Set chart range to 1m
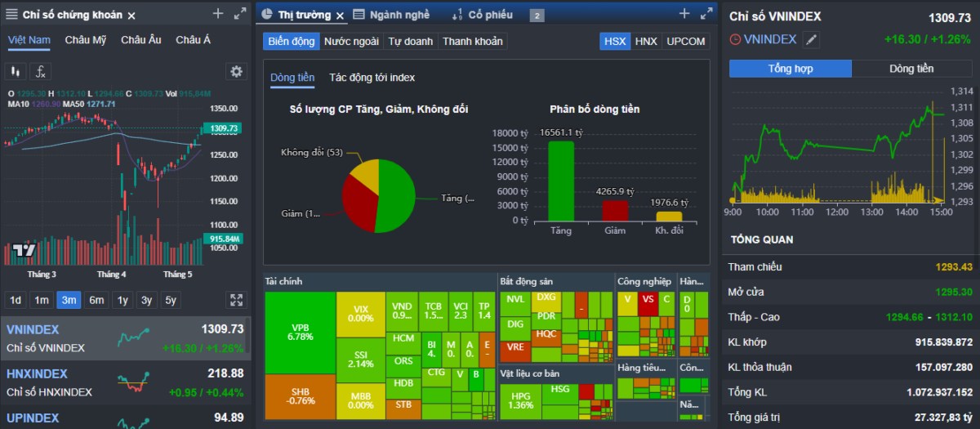The image size is (980, 429). (42, 300)
